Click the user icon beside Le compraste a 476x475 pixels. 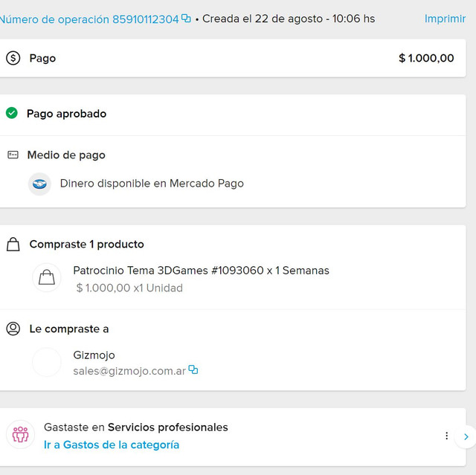(13, 329)
